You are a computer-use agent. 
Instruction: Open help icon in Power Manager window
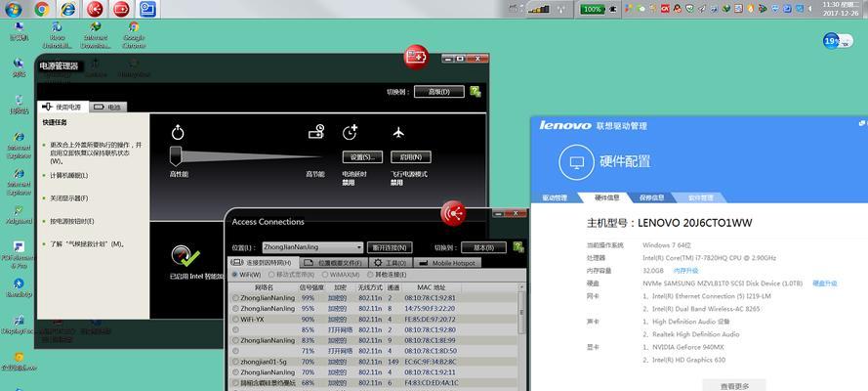(x=475, y=92)
